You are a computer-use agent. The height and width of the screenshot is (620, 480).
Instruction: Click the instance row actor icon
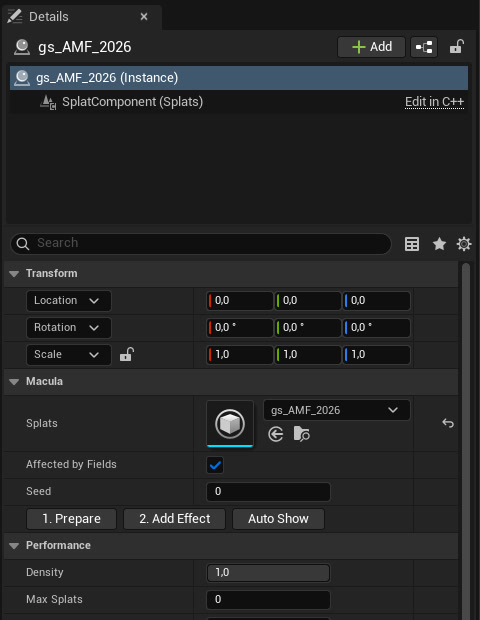(22, 78)
